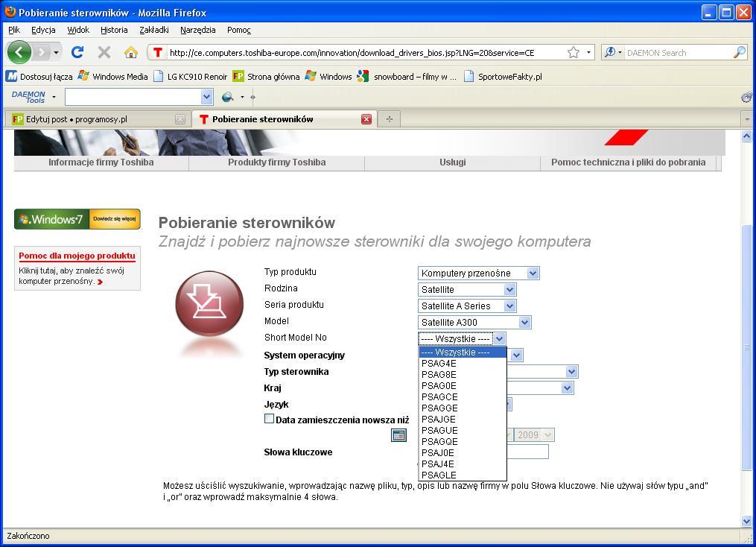Click the magnifier in the DAEMON Search box
756x547 pixels.
739,53
